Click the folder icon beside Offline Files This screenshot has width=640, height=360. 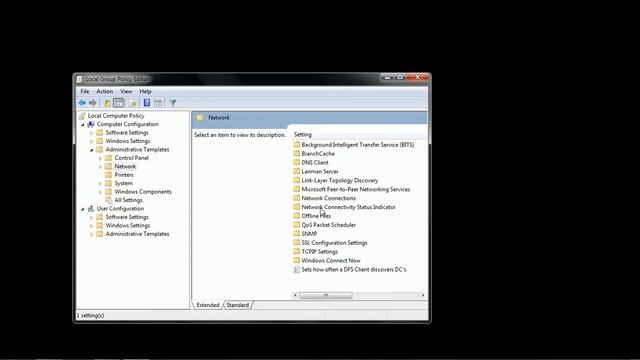[x=297, y=216]
